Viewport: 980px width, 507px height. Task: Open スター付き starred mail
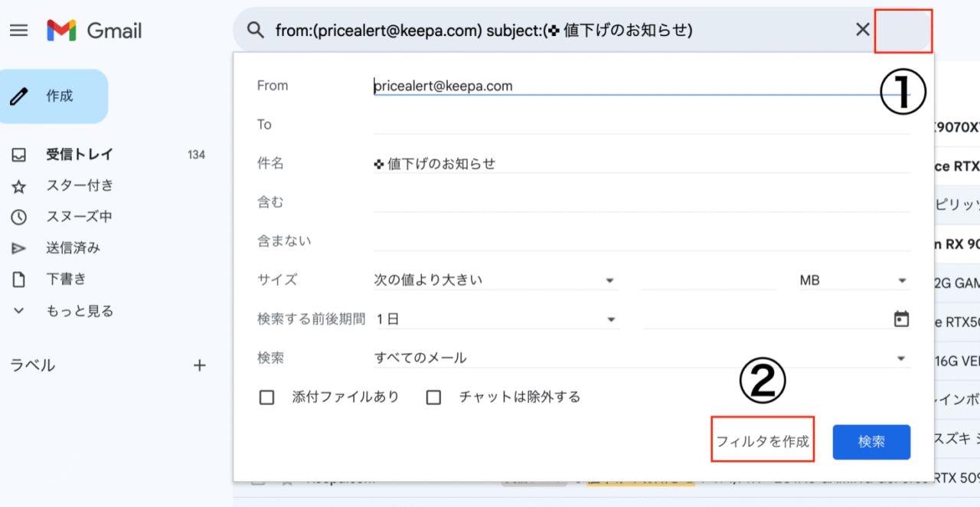80,185
